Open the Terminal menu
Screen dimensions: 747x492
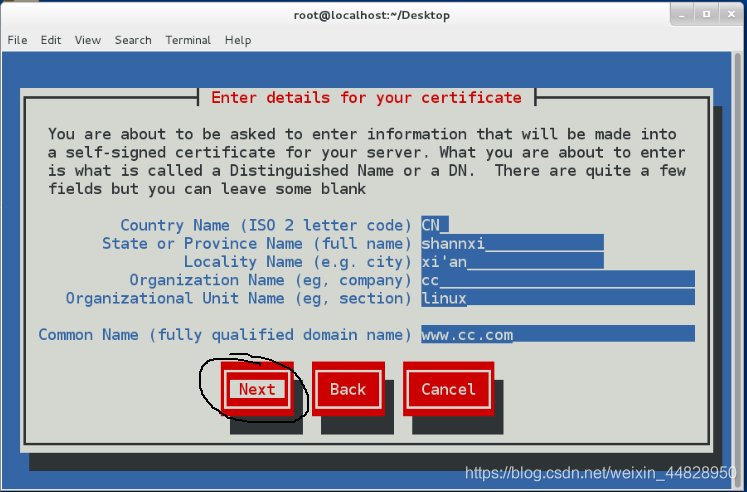click(188, 40)
